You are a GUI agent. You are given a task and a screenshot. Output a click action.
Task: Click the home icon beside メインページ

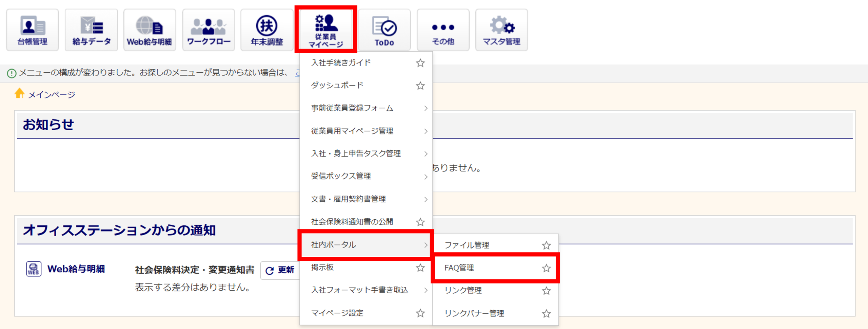tap(19, 93)
